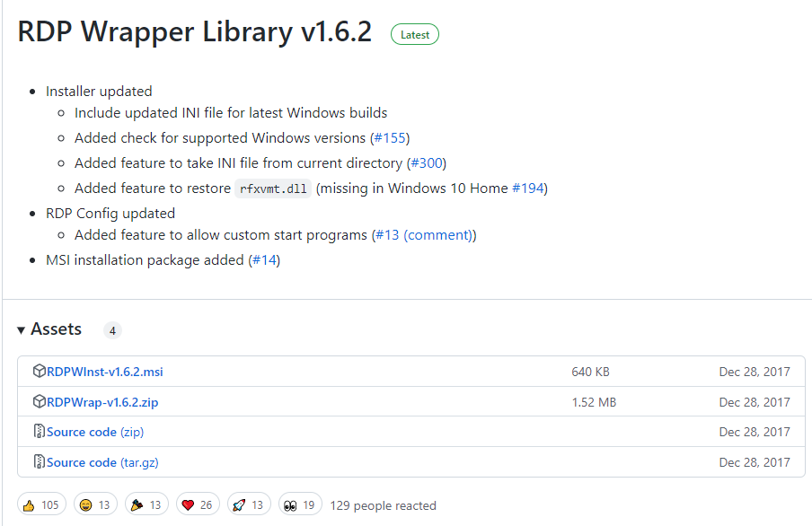Screen dimensions: 812x526
Task: Click the RDP Wrapper Library v1.6.2 title
Action: pos(195,31)
